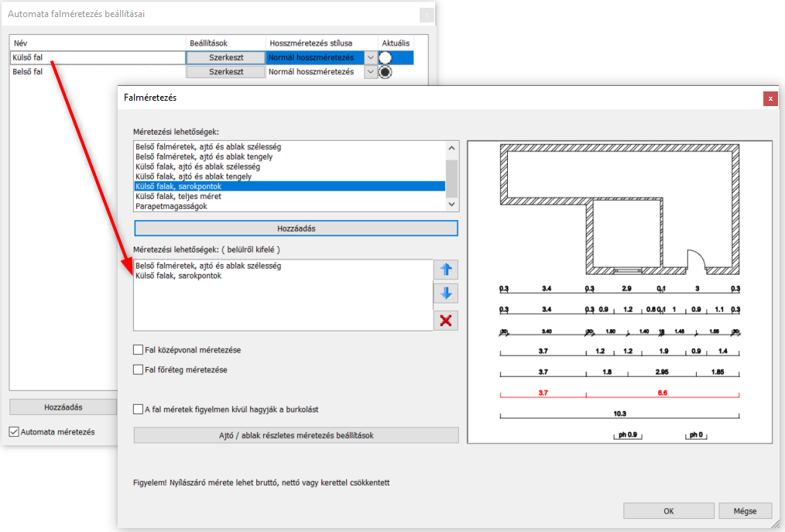Screen dimensions: 785x532
Task: Open dimension style dropdown for Belső fal
Action: pyautogui.click(x=371, y=72)
